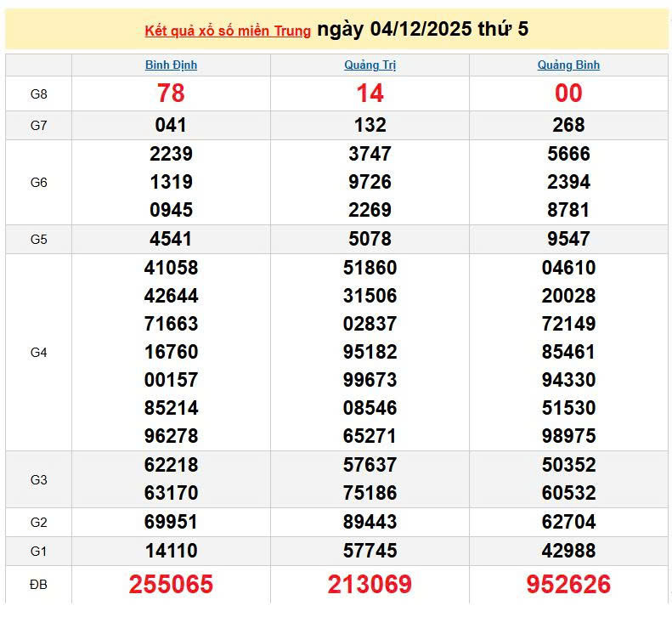Click G4 value 16760
This screenshot has height=617, width=672.
click(171, 352)
